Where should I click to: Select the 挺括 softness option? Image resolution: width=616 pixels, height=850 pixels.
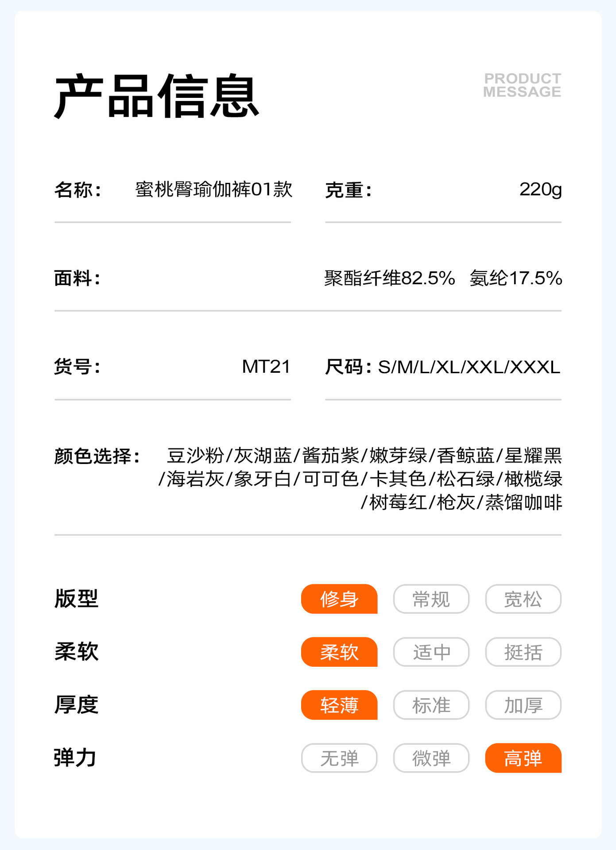(523, 652)
